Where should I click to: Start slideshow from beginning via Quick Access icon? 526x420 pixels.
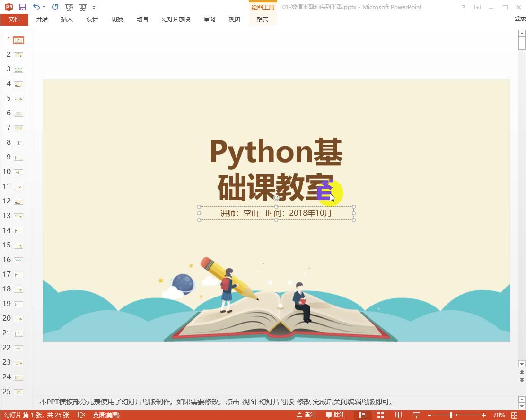[x=69, y=7]
